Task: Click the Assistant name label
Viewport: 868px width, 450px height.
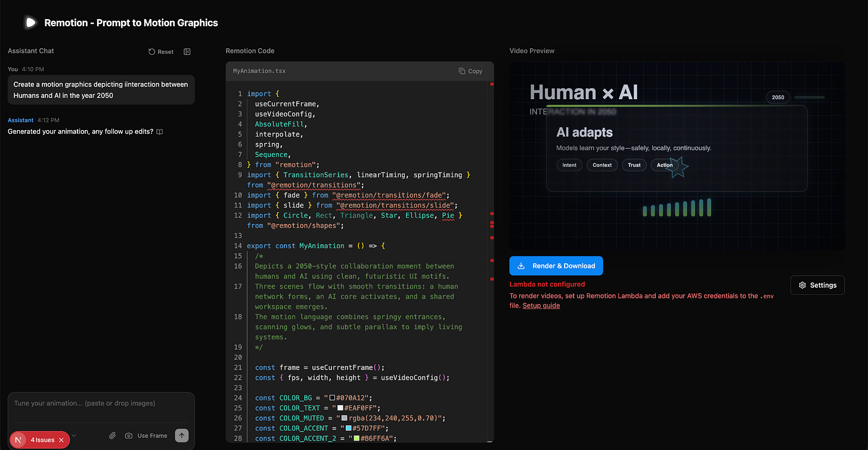Action: tap(21, 120)
